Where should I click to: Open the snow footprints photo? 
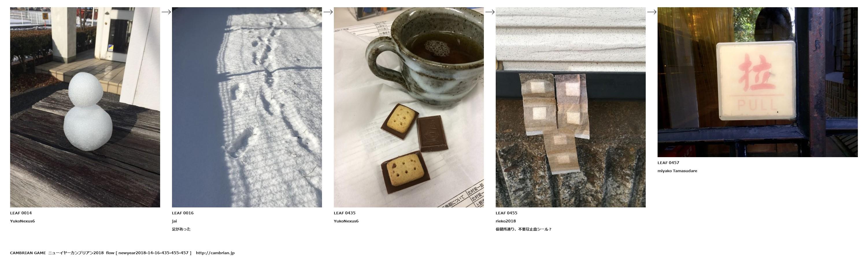(247, 107)
